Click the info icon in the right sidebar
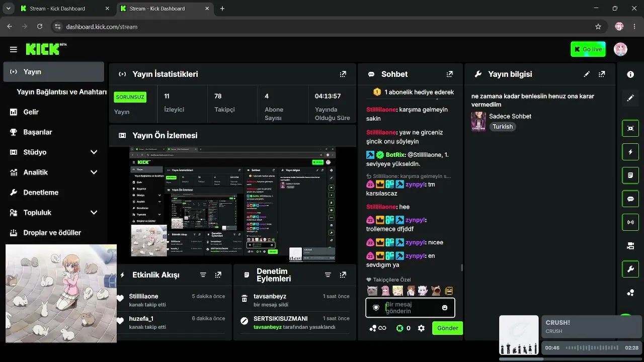This screenshot has height=362, width=644. 630,74
